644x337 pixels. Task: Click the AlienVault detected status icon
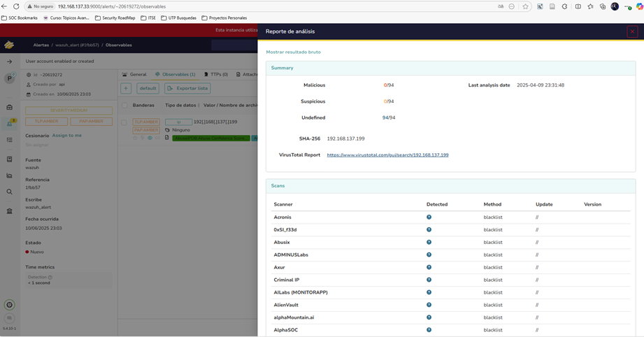click(429, 305)
